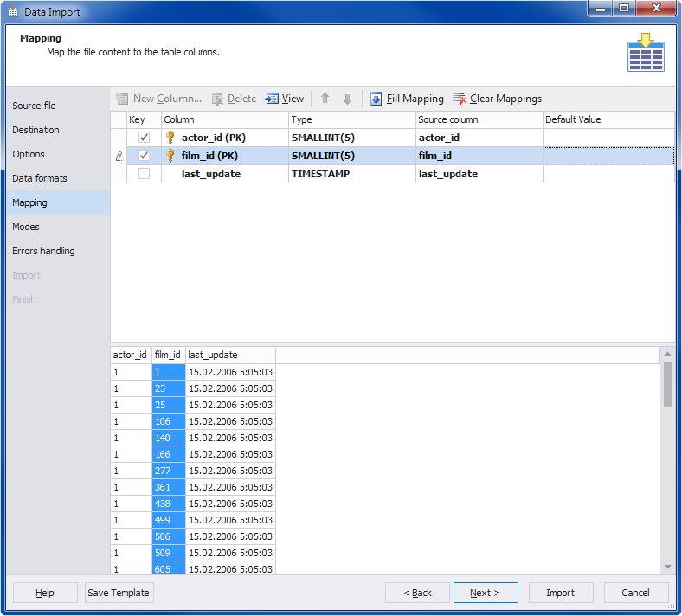The height and width of the screenshot is (616, 682).
Task: Toggle the Key checkbox for film_id
Action: pyautogui.click(x=145, y=156)
